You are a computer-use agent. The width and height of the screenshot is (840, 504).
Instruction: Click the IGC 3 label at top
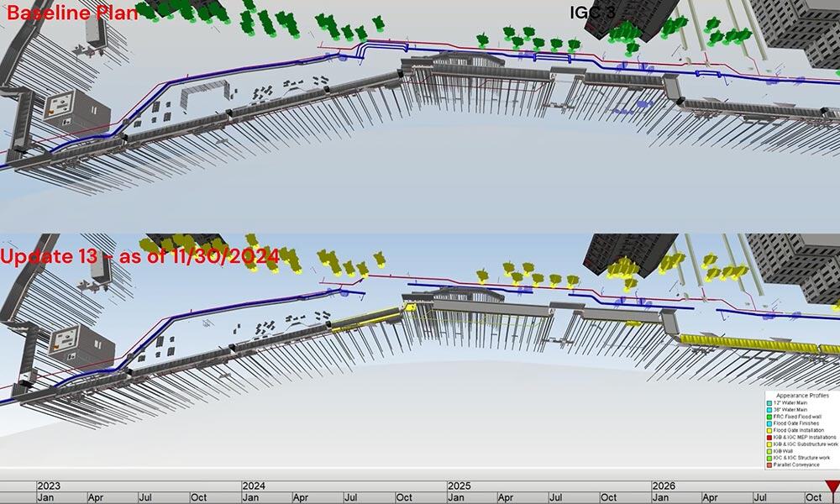[x=592, y=13]
